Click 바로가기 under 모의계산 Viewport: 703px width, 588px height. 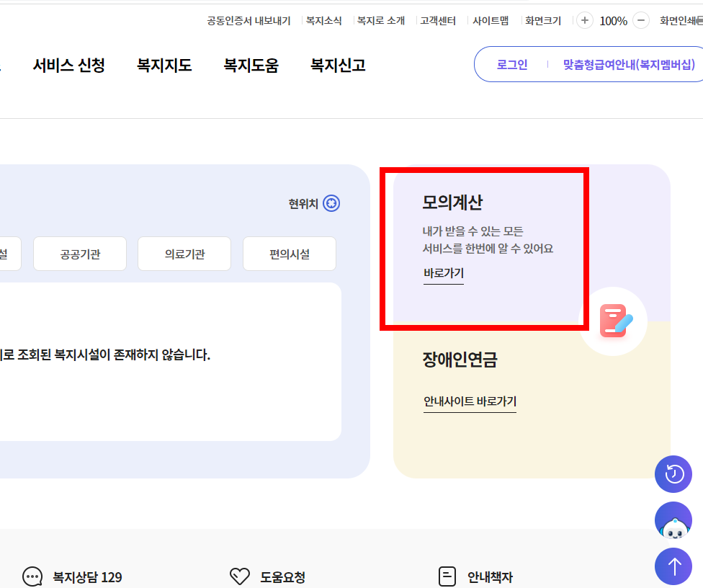[442, 273]
